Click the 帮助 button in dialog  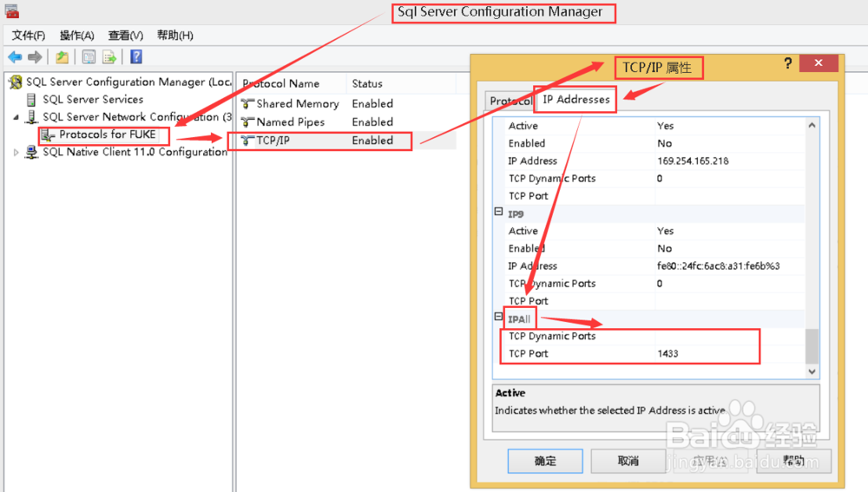point(794,461)
